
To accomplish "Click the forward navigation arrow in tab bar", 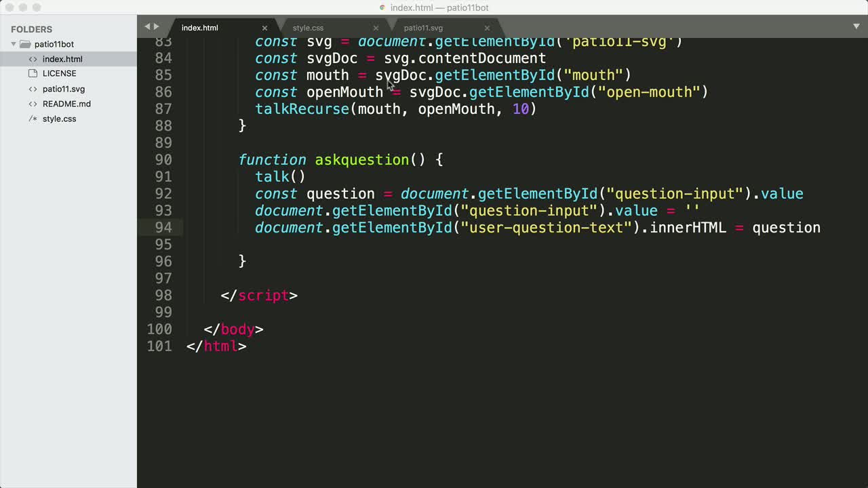I will coord(155,26).
